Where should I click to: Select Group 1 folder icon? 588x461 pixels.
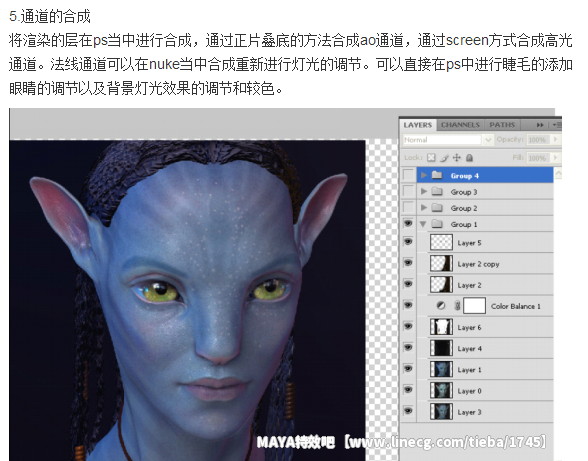click(437, 224)
